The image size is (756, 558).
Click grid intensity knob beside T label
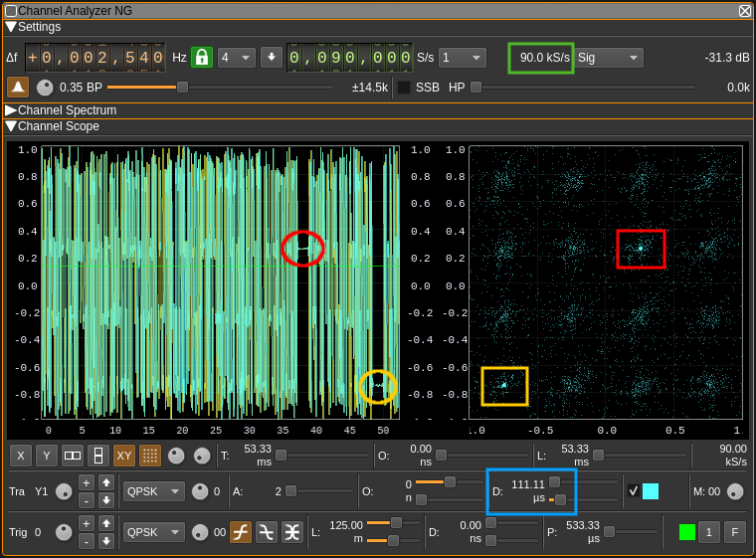click(202, 456)
